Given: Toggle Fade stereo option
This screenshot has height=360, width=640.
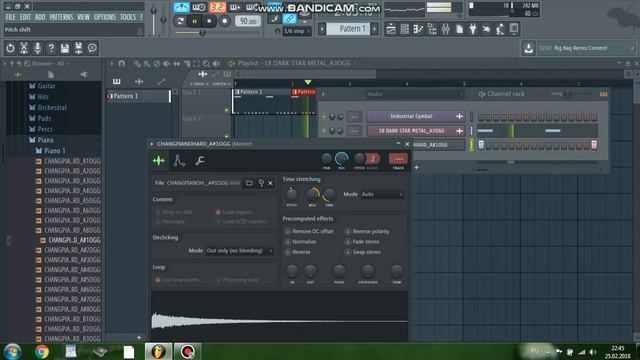Looking at the screenshot, I should click(348, 242).
